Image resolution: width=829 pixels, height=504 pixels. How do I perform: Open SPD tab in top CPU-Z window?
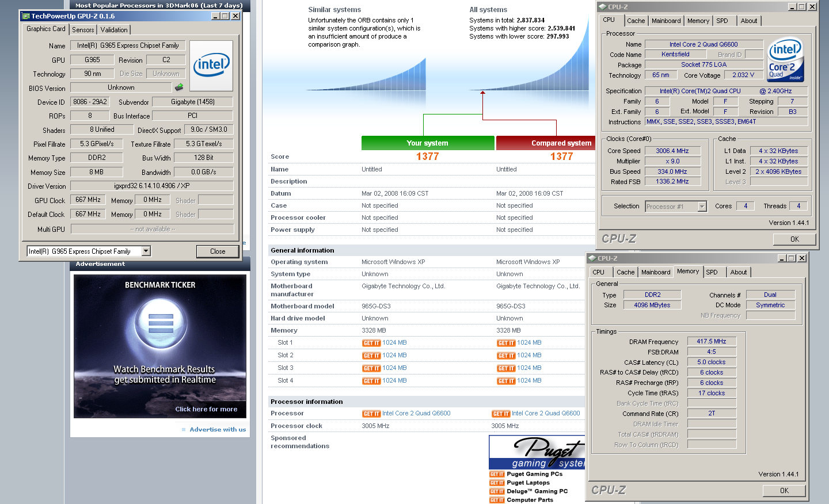(x=722, y=21)
